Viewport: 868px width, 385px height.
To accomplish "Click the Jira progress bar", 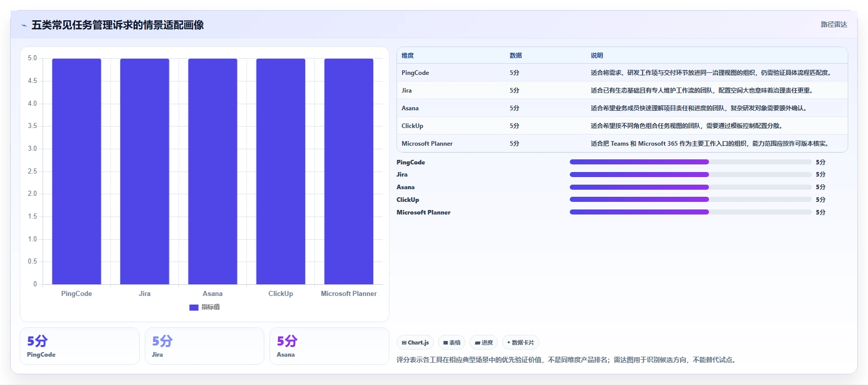I will pos(690,175).
